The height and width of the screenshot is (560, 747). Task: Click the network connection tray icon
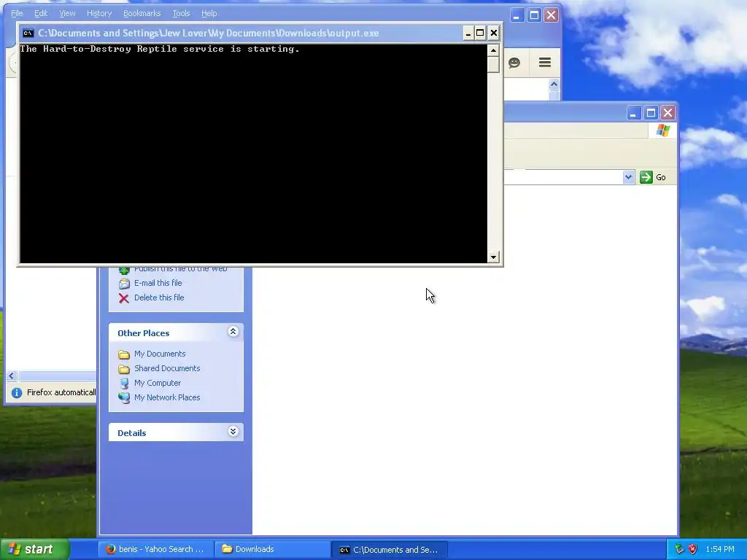[679, 549]
